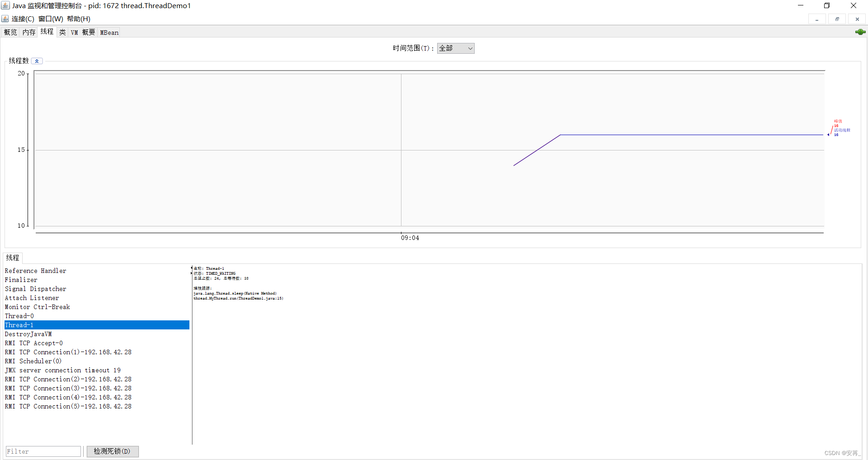Click the stack trace line MyThread.run
Image resolution: width=868 pixels, height=460 pixels.
[239, 298]
